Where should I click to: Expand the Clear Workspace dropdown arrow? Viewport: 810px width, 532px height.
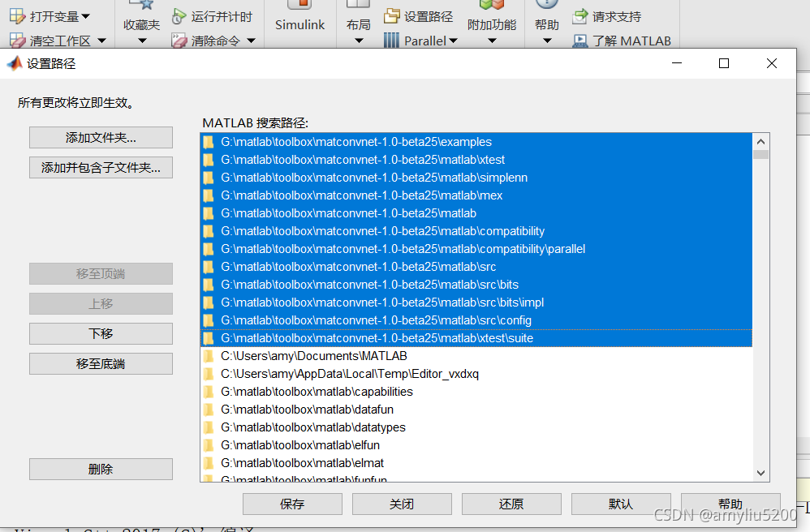101,41
